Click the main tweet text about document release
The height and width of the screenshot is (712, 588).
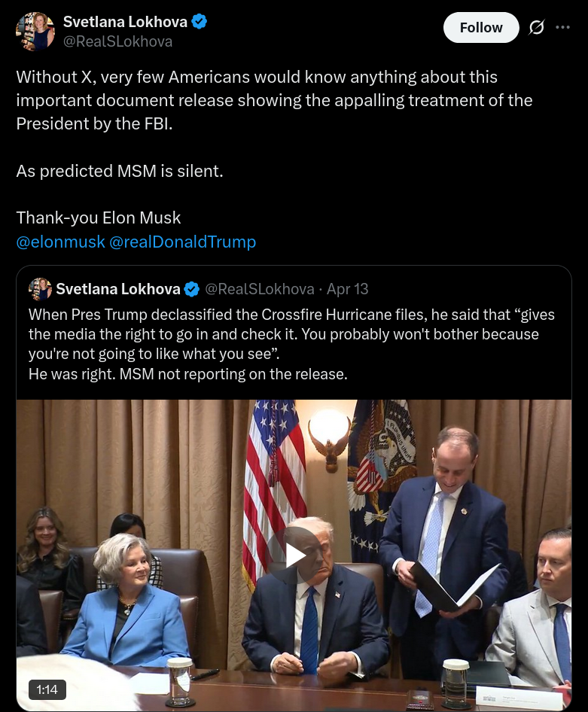tap(274, 100)
